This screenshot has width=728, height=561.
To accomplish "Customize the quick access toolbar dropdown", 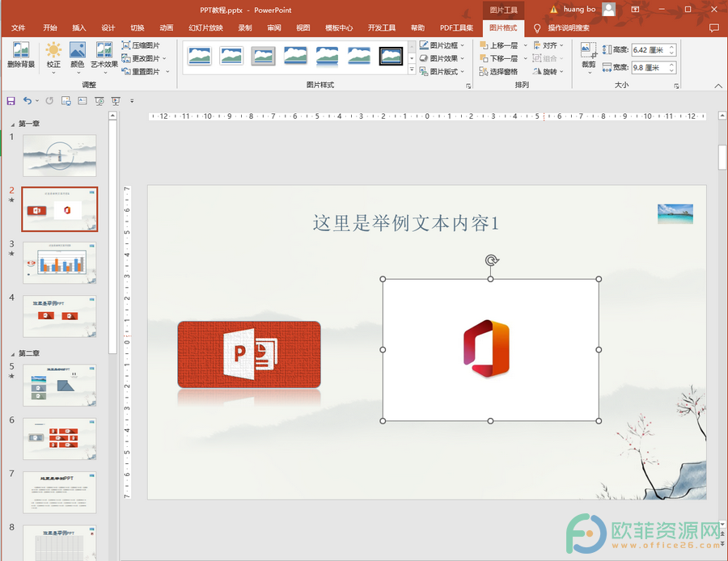I will [x=132, y=101].
